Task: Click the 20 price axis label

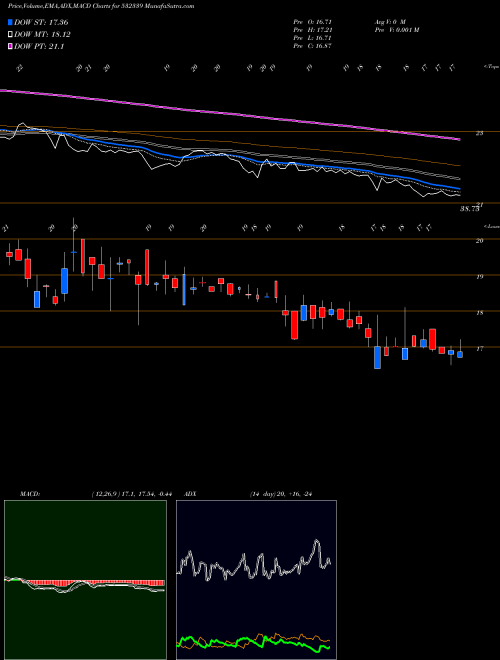Action: [479, 241]
